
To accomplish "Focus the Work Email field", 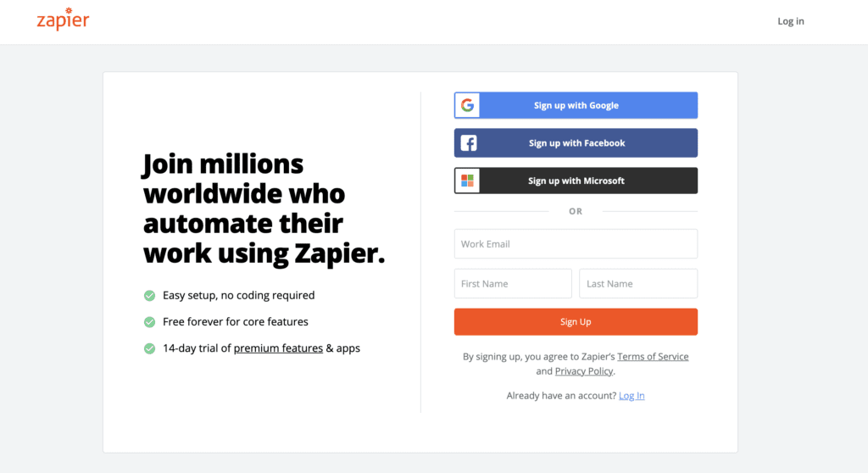I will pos(576,243).
